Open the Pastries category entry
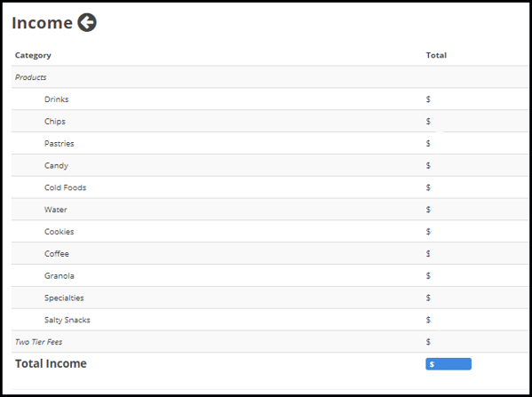The image size is (532, 397). 270,143
